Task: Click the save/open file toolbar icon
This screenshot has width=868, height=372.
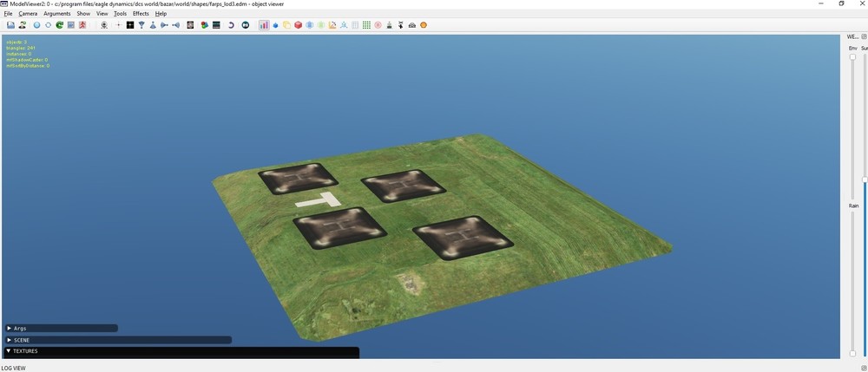Action: coord(10,25)
